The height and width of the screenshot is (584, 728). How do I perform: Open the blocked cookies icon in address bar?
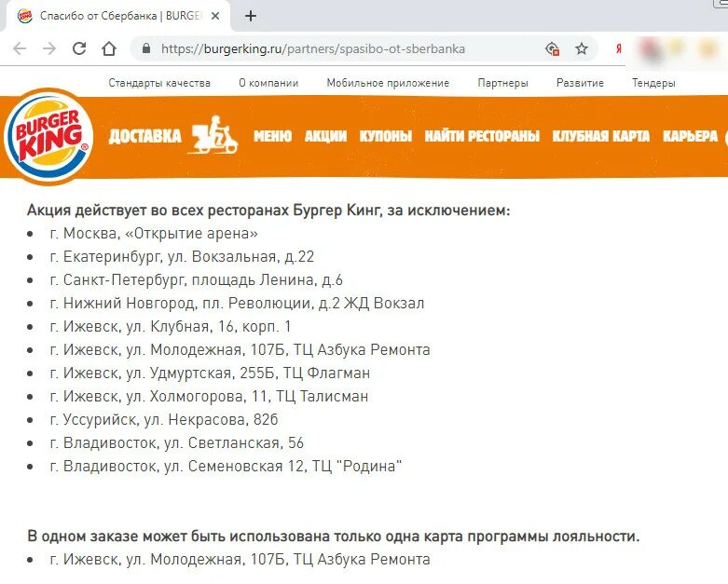coord(552,48)
